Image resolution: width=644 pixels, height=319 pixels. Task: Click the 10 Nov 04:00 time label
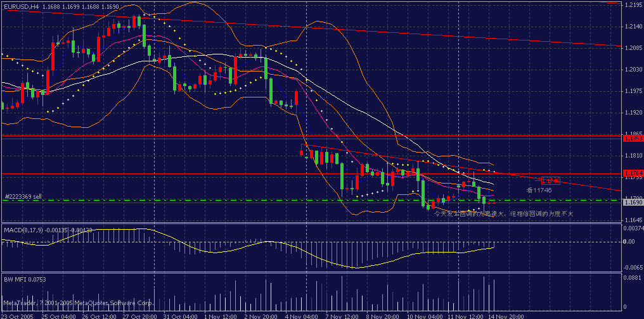coord(425,316)
